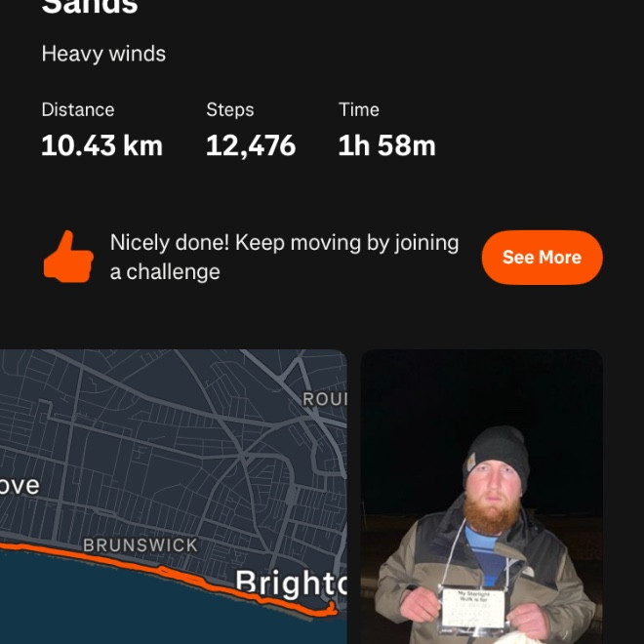Click the route end marker on map

(x=332, y=608)
